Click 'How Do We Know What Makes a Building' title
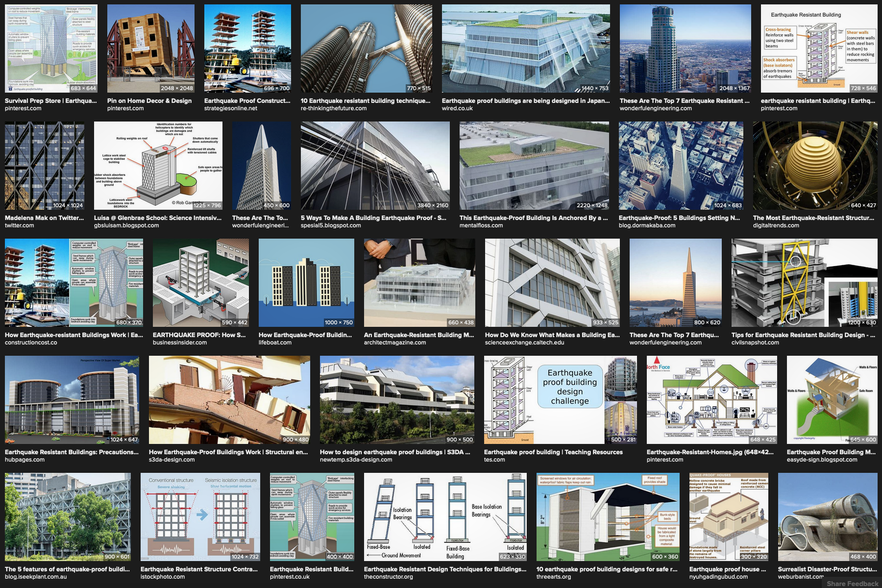 [552, 335]
